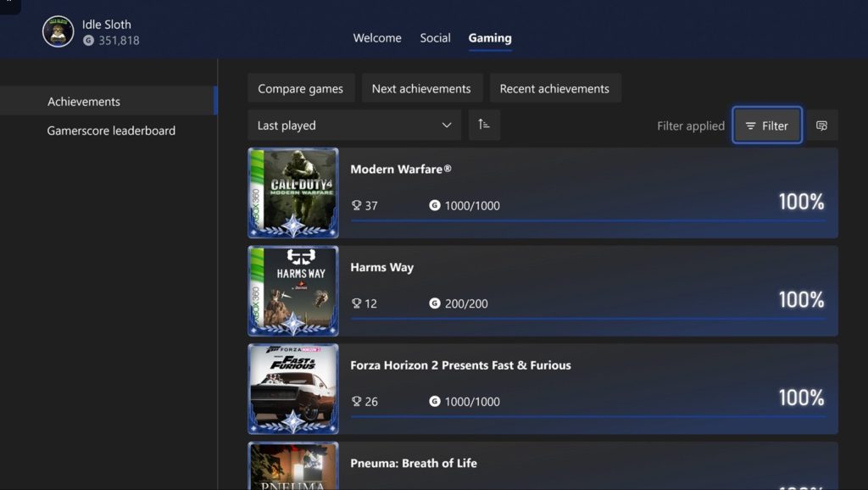The width and height of the screenshot is (868, 490).
Task: Open the comment/feedback icon beside Filter
Action: 821,125
